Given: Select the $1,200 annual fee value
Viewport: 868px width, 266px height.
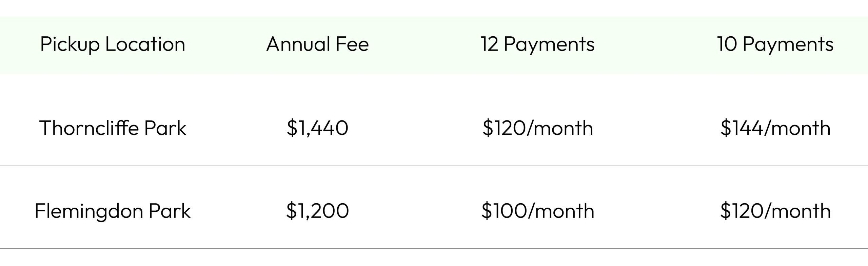Looking at the screenshot, I should [317, 211].
